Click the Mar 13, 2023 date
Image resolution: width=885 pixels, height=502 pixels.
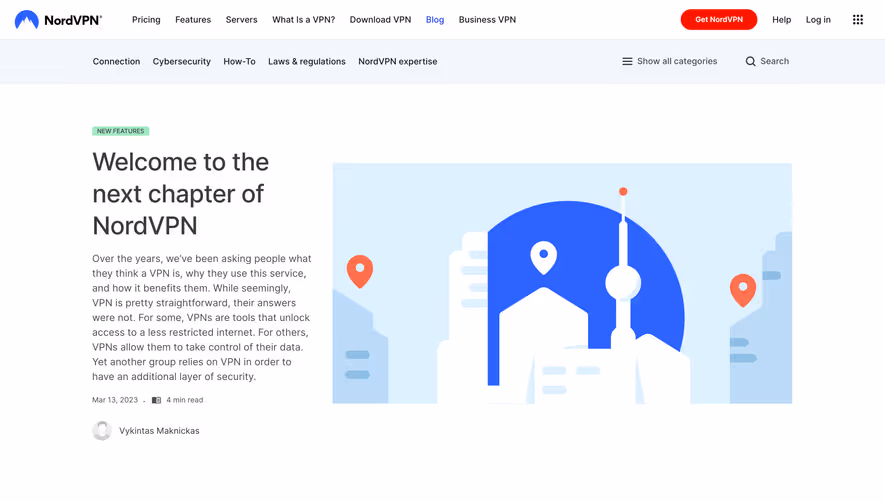click(115, 400)
